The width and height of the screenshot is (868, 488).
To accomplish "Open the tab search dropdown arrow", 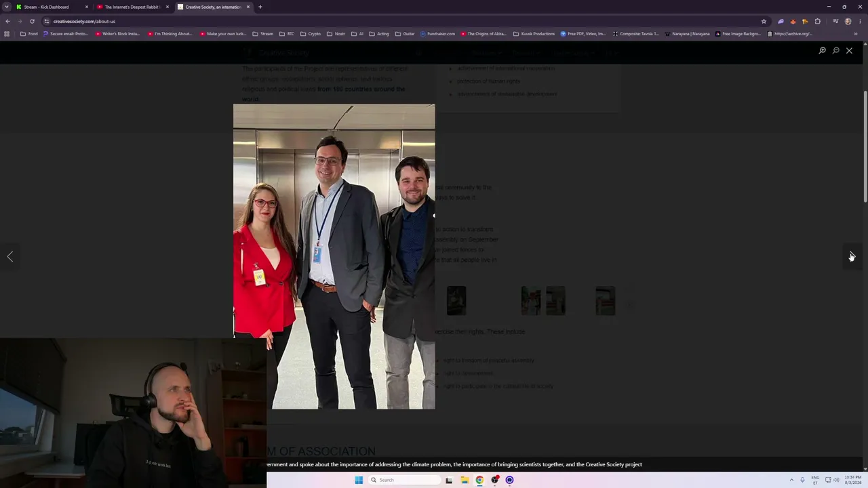I will (7, 7).
